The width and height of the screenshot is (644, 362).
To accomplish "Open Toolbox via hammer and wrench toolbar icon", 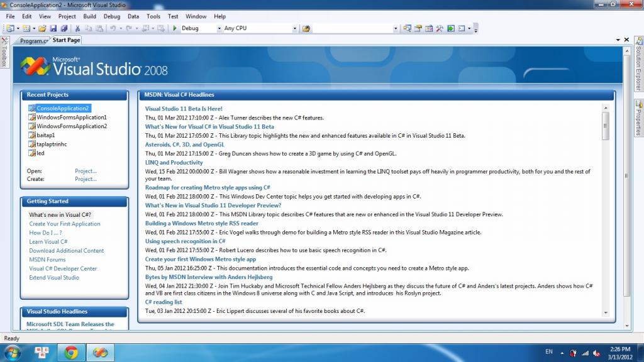I will [440, 28].
